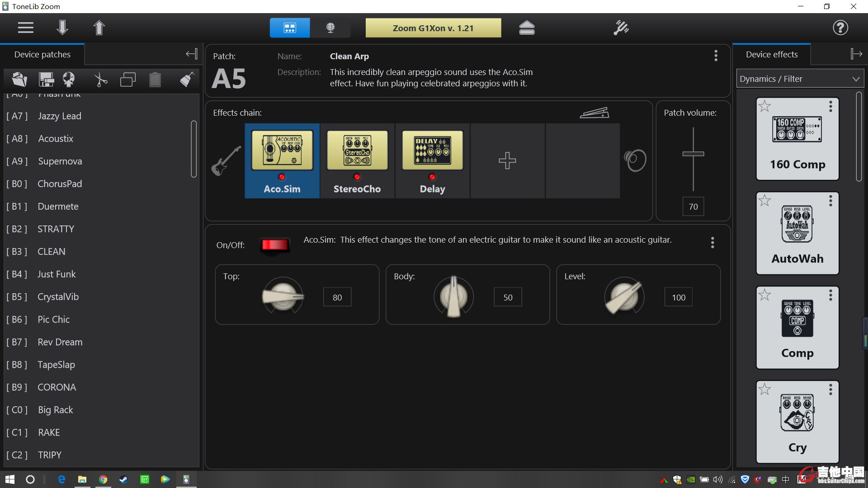868x488 pixels.
Task: Click the scissors cut patch icon
Action: (100, 80)
